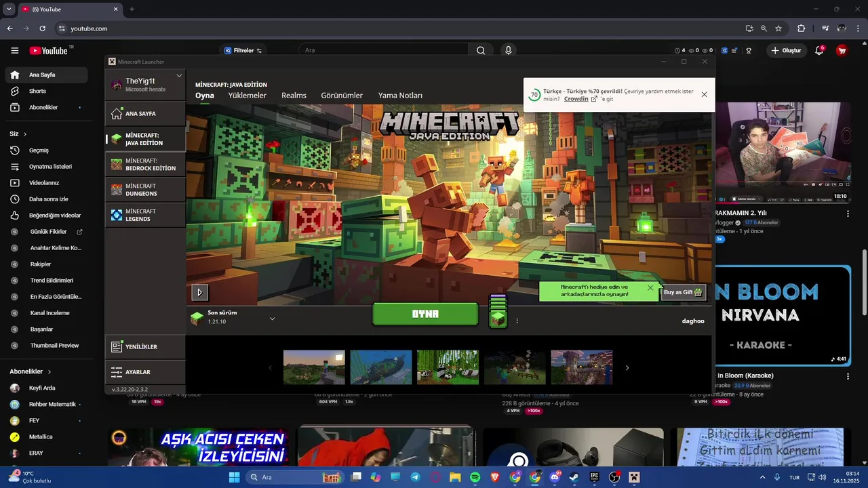Open Keyfi Arda channel subscription
Image resolution: width=868 pixels, height=488 pixels.
tap(46, 388)
